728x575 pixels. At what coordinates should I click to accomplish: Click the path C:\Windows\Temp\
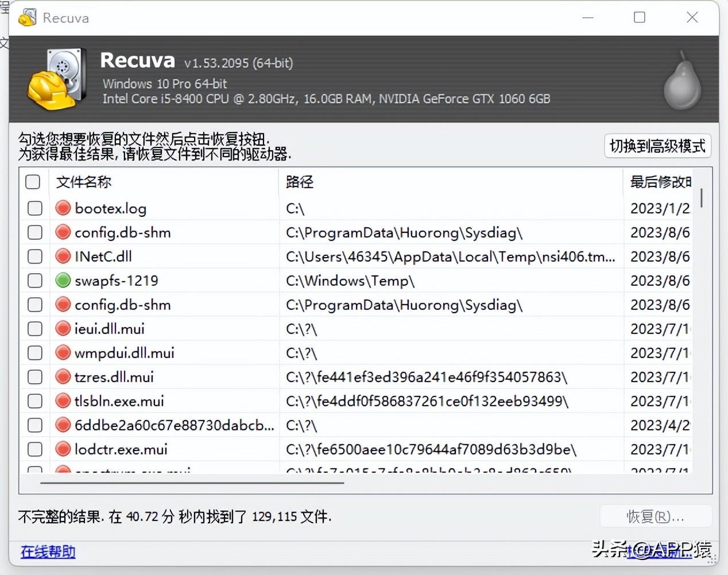click(350, 281)
